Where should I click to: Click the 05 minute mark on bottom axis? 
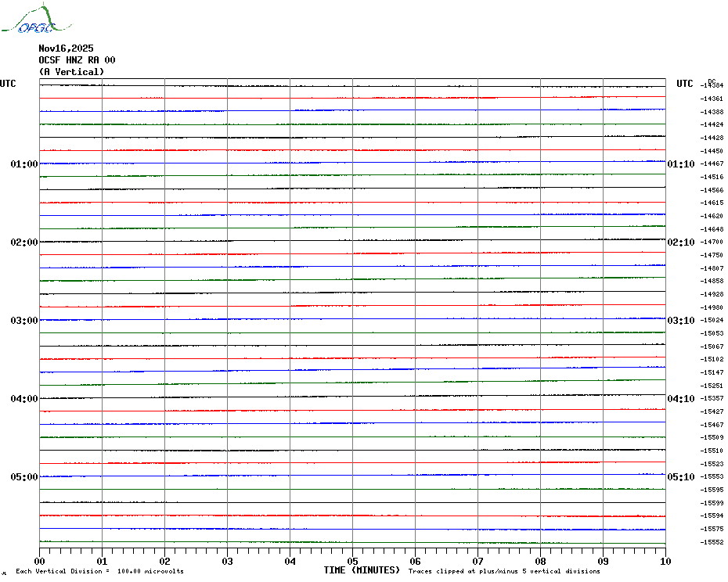352,561
